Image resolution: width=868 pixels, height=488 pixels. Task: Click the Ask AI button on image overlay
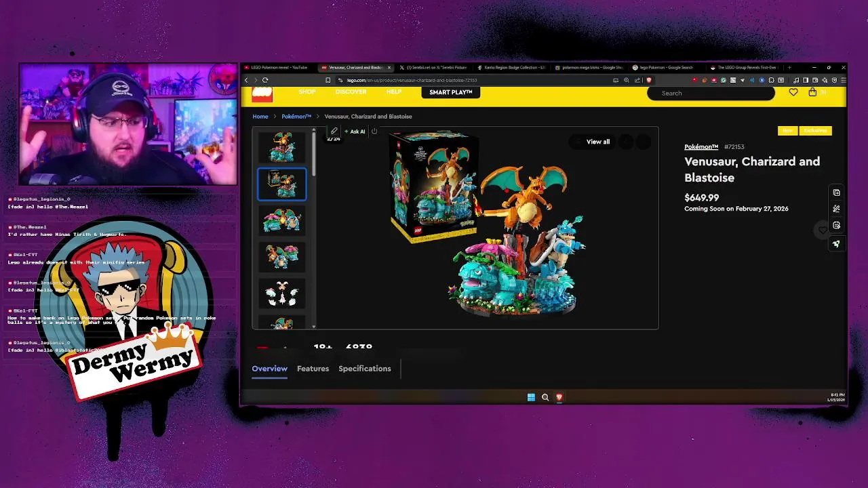(355, 131)
